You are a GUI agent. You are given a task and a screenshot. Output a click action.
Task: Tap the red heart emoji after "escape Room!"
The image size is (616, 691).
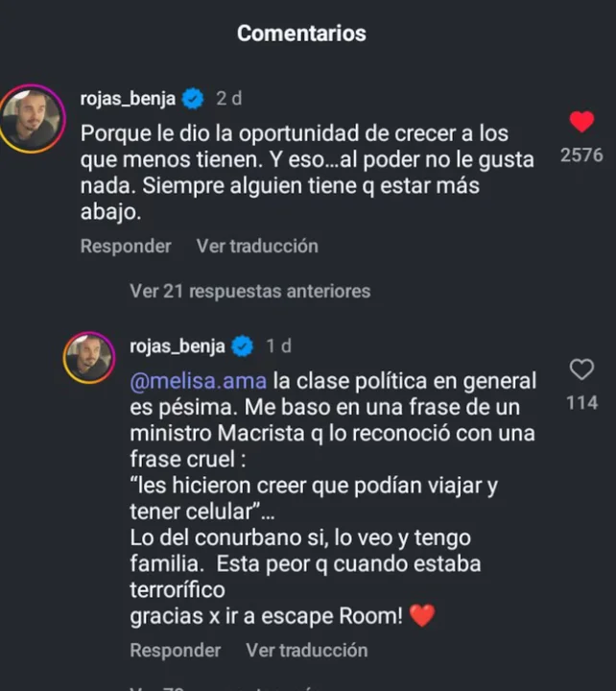pyautogui.click(x=422, y=616)
